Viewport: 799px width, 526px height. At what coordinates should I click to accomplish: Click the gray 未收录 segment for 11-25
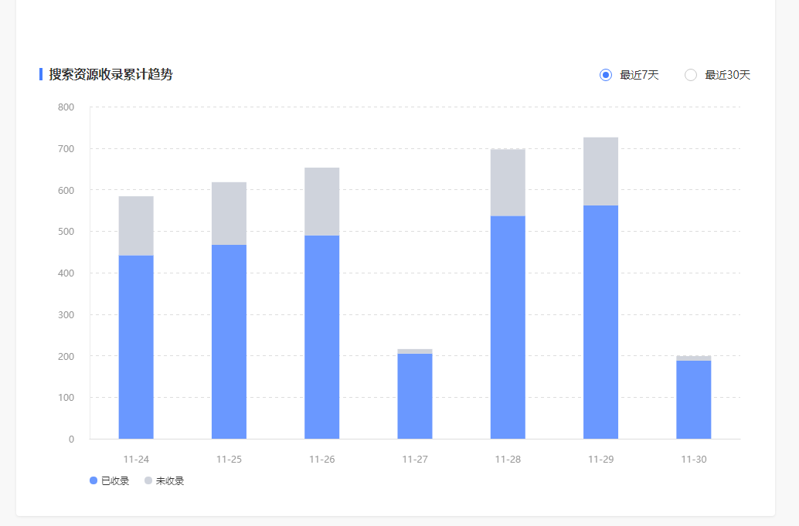tap(229, 214)
